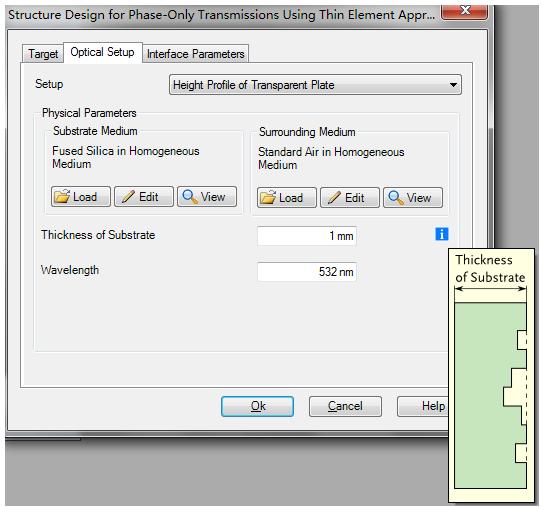Click the Fused Silica medium description text
This screenshot has width=543, height=508.
pos(126,157)
